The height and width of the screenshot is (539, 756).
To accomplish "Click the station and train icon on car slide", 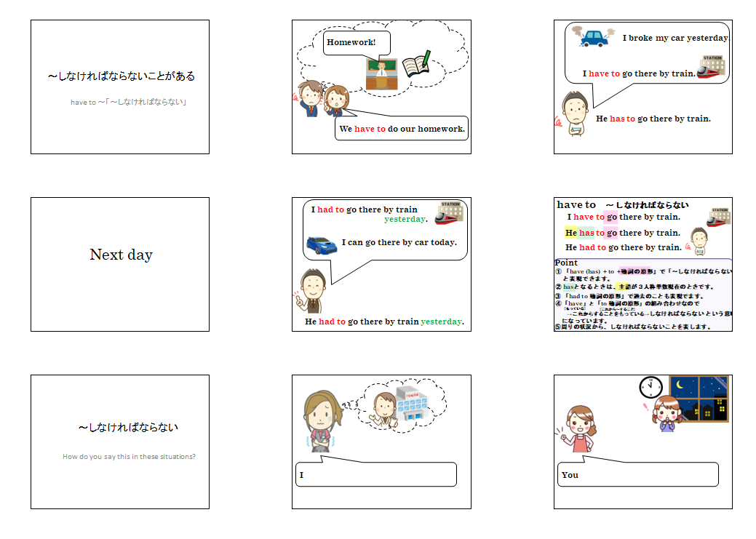I will tap(711, 67).
